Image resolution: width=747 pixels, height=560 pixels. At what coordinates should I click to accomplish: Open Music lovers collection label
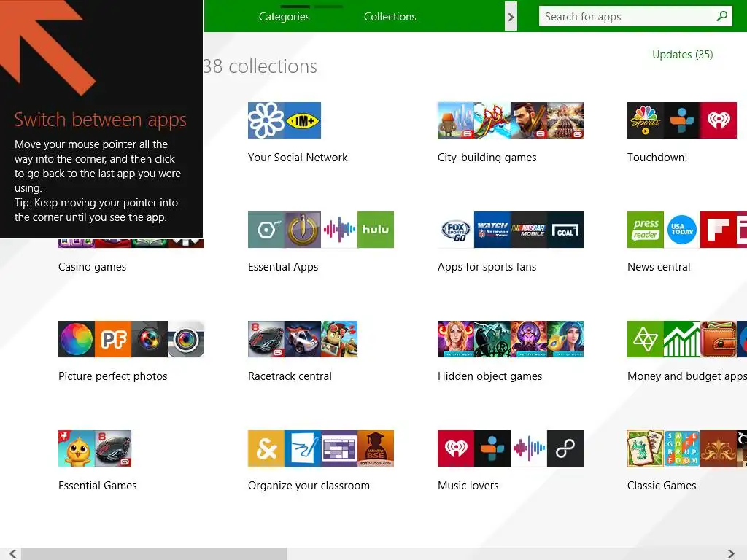[468, 485]
